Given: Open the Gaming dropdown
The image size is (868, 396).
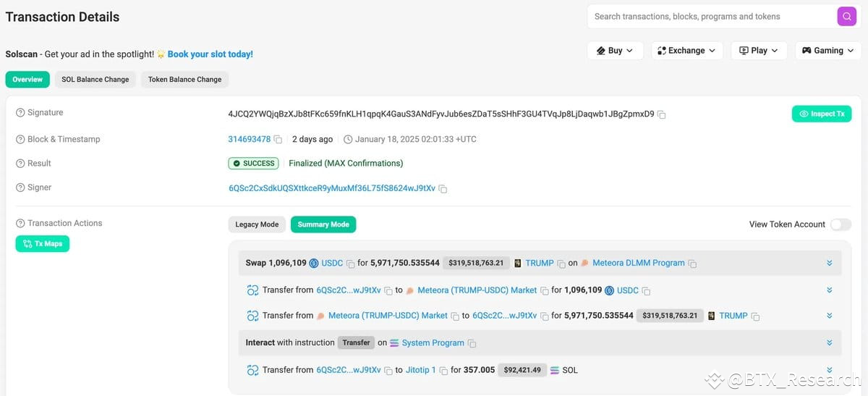Looking at the screenshot, I should point(828,51).
